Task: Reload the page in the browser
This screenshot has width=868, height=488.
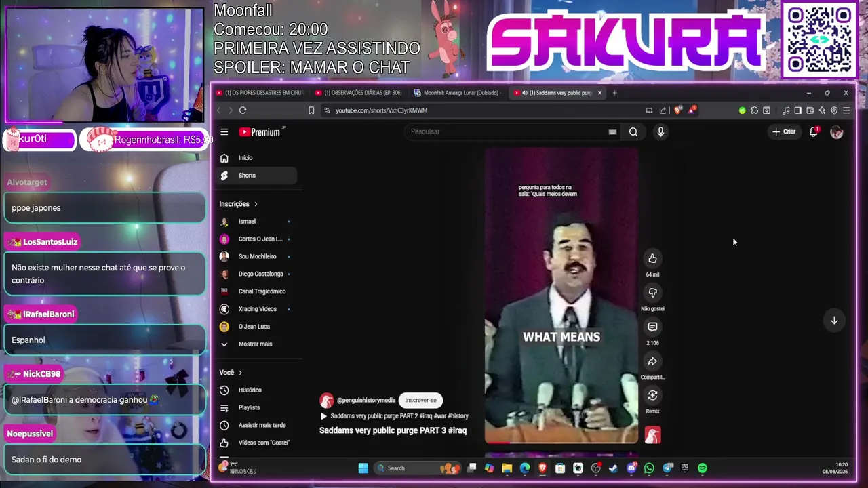Action: pyautogui.click(x=243, y=110)
